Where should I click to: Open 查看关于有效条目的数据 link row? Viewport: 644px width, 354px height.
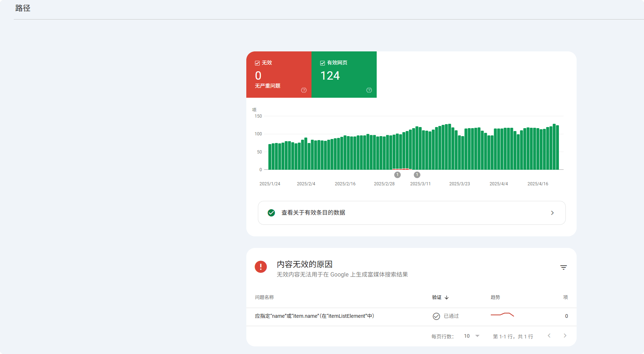411,213
